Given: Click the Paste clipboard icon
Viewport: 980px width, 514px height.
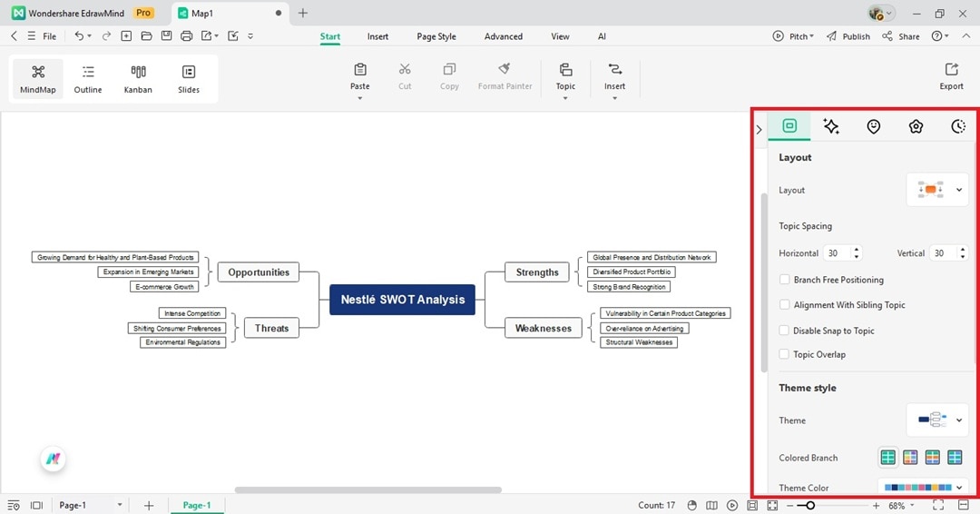Looking at the screenshot, I should pyautogui.click(x=360, y=69).
